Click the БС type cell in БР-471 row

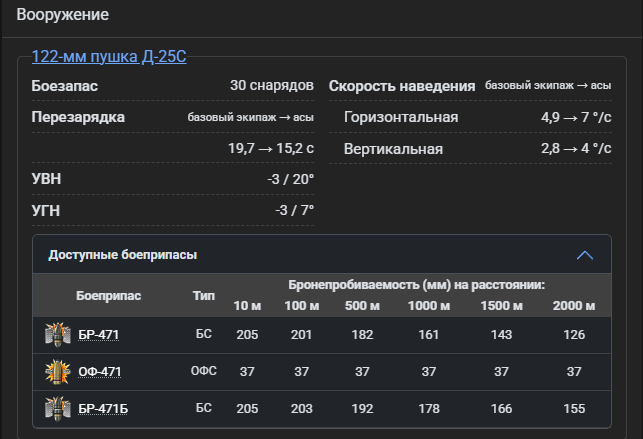(x=204, y=334)
